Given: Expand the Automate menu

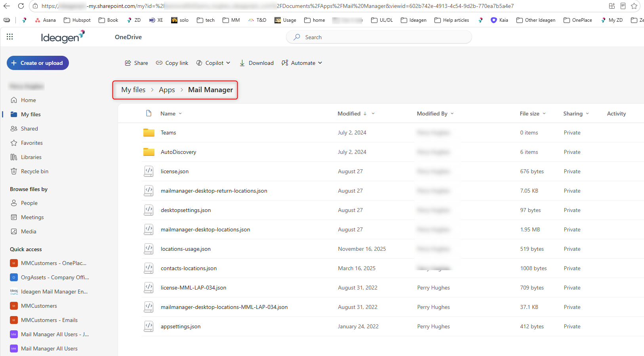Looking at the screenshot, I should (x=302, y=63).
